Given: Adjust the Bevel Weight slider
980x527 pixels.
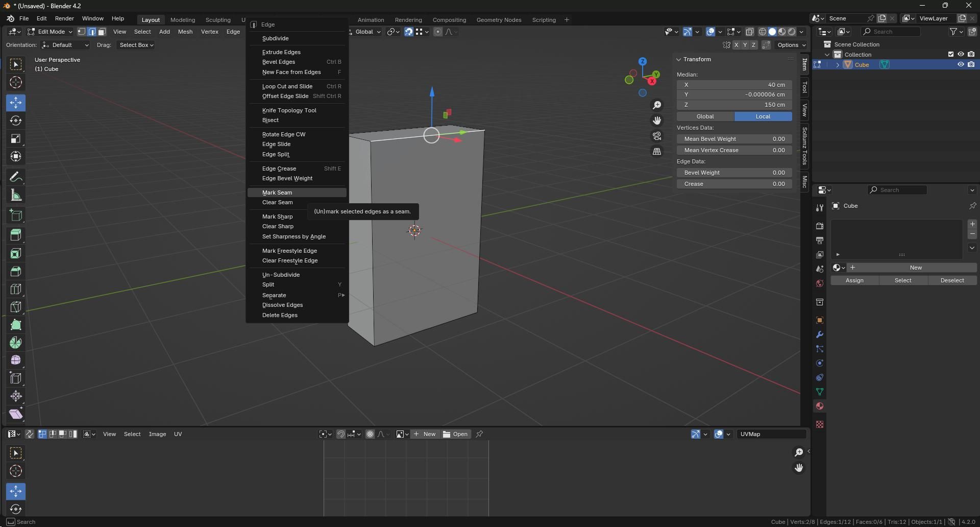Looking at the screenshot, I should coord(734,172).
